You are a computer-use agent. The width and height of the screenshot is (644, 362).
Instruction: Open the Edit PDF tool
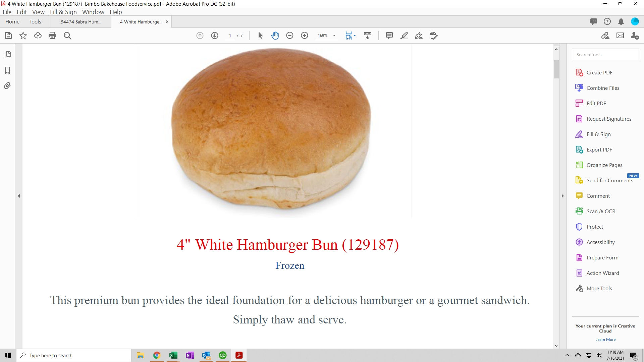tap(596, 104)
